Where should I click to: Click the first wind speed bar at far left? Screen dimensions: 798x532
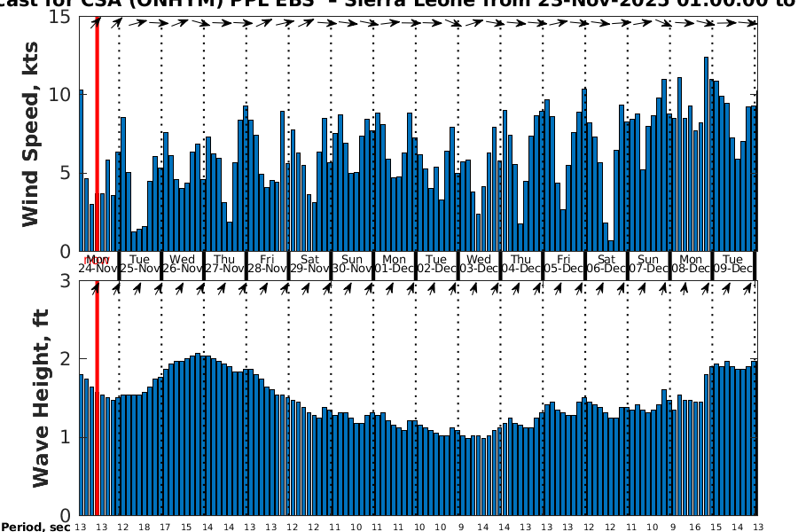pyautogui.click(x=82, y=170)
